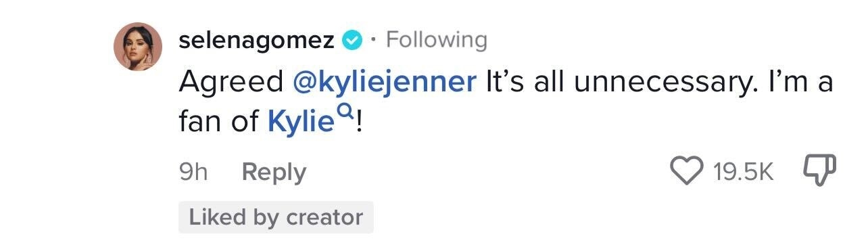
Task: Click the exclamation mark after Kylie
Action: coord(358,122)
